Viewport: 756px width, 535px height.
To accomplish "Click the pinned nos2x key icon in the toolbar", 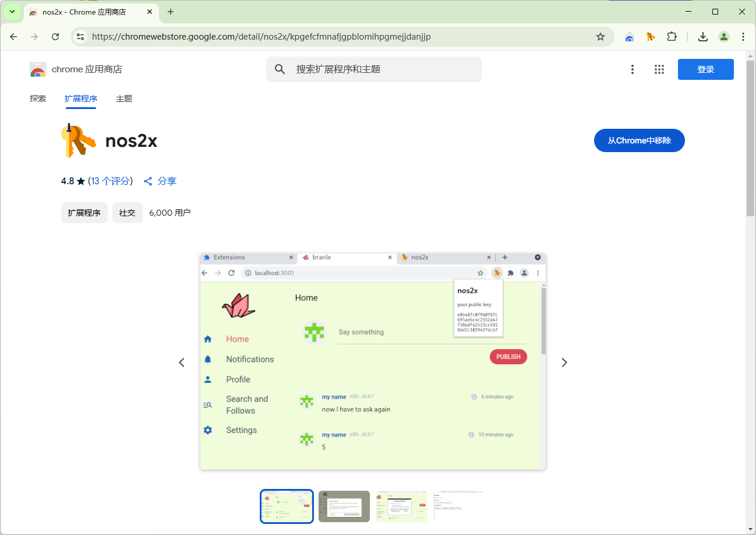I will (x=651, y=36).
